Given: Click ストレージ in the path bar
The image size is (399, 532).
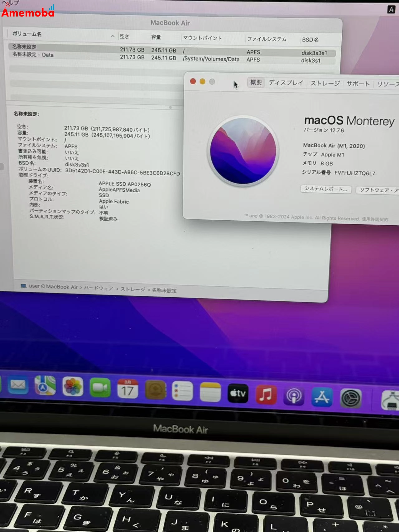Looking at the screenshot, I should point(133,289).
